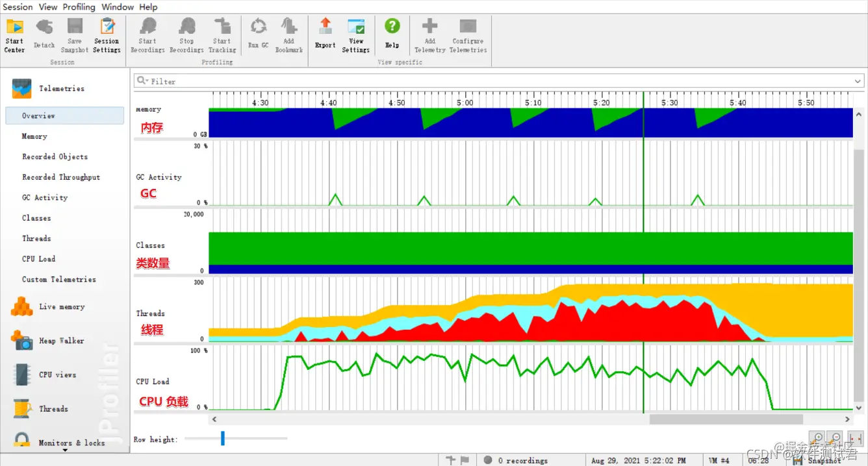The image size is (868, 466).
Task: Click the filter search magnifier icon
Action: click(x=142, y=81)
